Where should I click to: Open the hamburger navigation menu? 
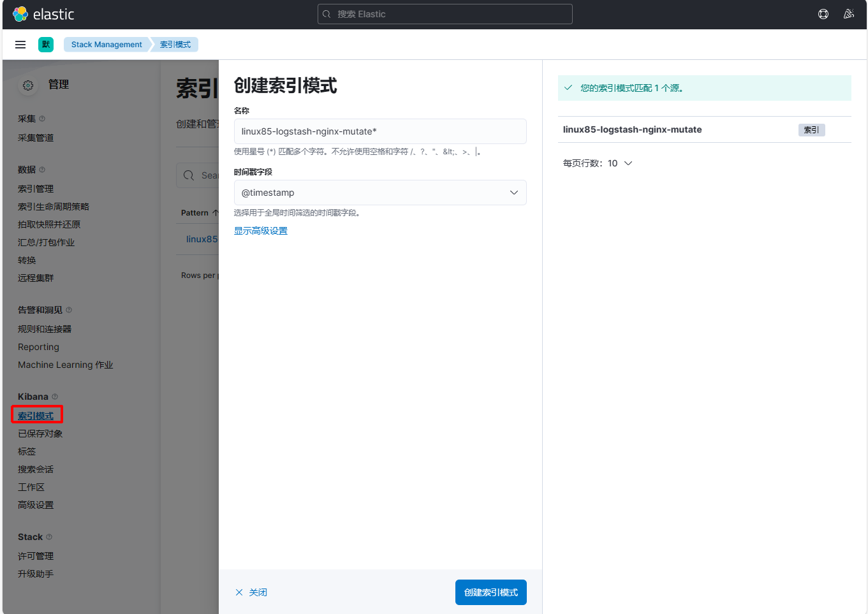pyautogui.click(x=20, y=45)
